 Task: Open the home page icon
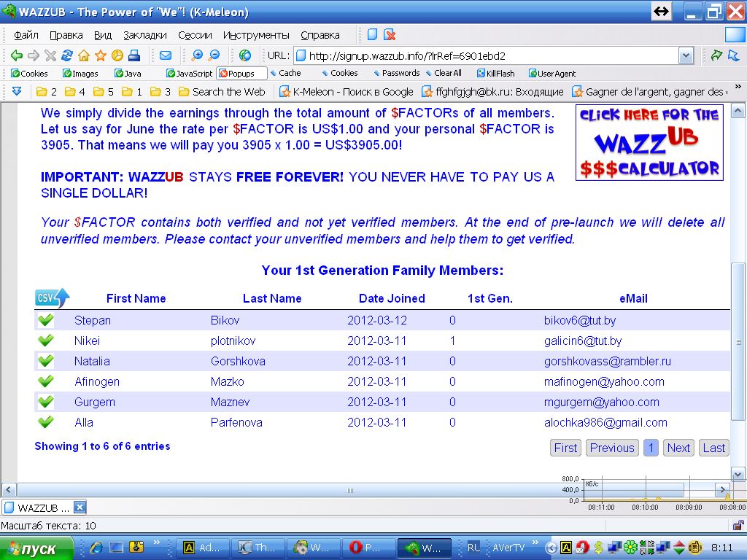coord(84,55)
